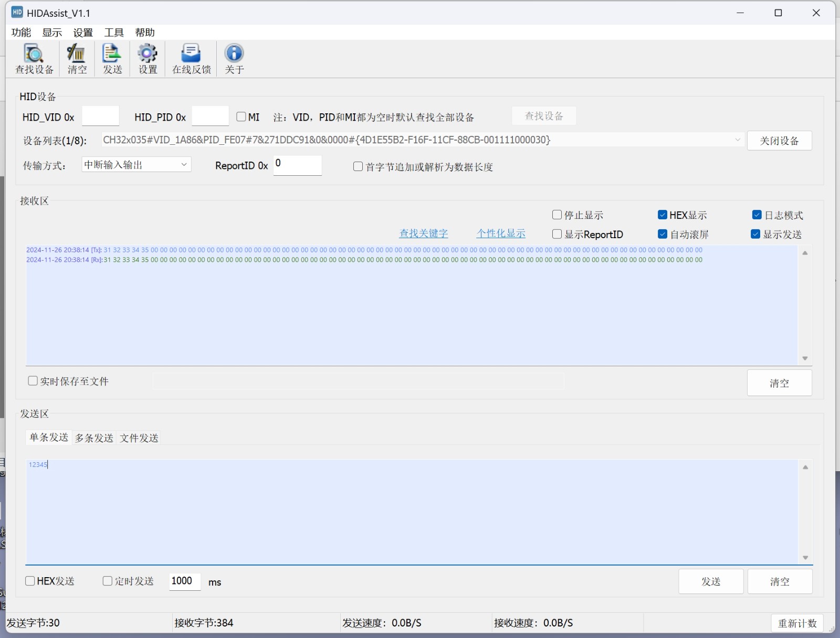
Task: Toggle 停止显示 checkbox
Action: point(557,215)
